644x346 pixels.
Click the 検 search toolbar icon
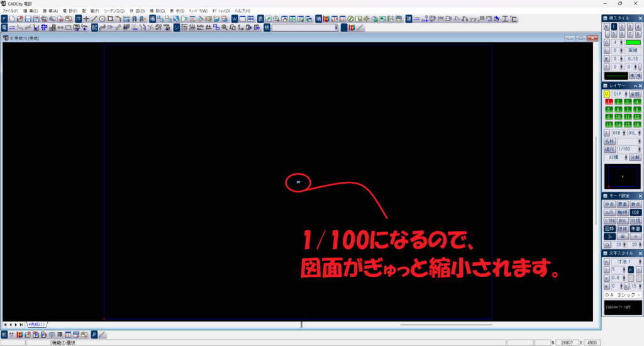(267, 28)
